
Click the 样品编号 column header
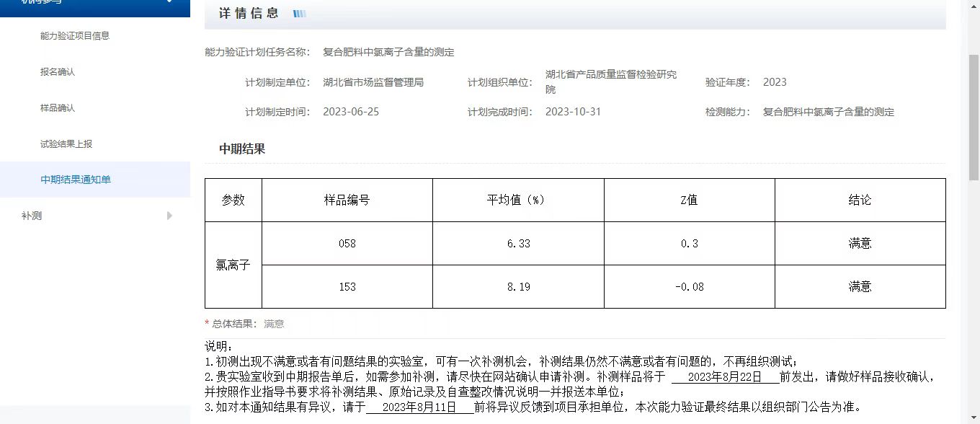347,200
